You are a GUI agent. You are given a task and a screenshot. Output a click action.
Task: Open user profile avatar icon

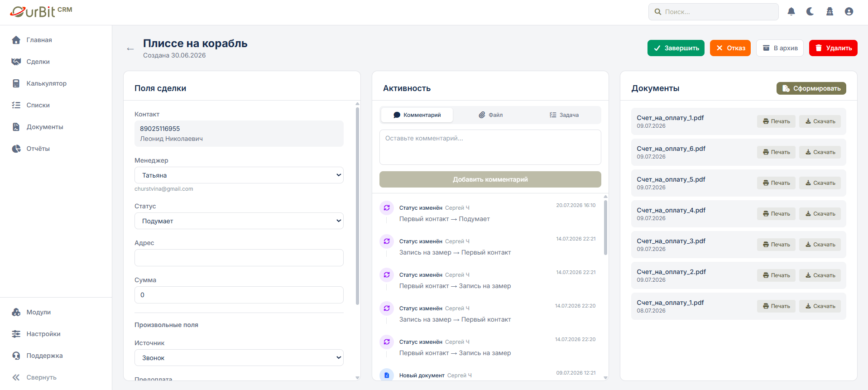click(849, 12)
